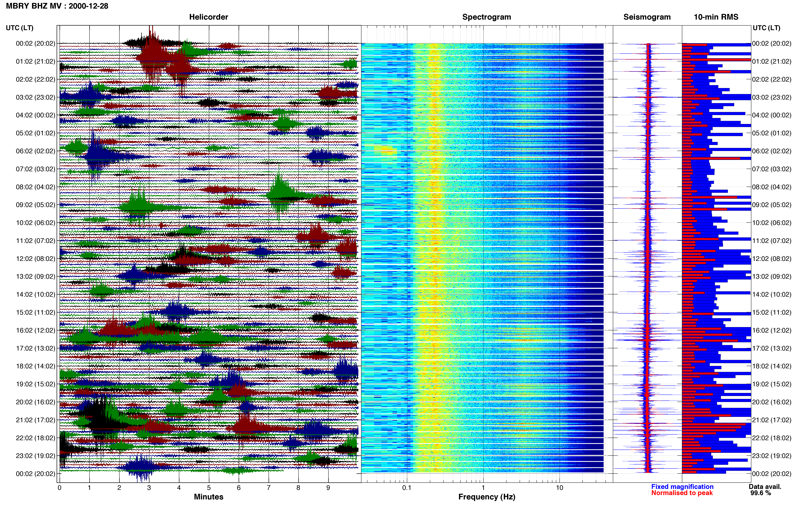812x508 pixels.
Task: Click Minutes axis tick '0'
Action: (x=59, y=488)
